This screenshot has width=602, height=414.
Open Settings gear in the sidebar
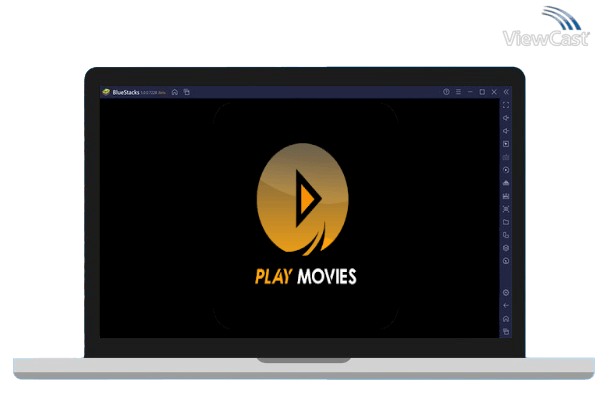click(x=506, y=293)
